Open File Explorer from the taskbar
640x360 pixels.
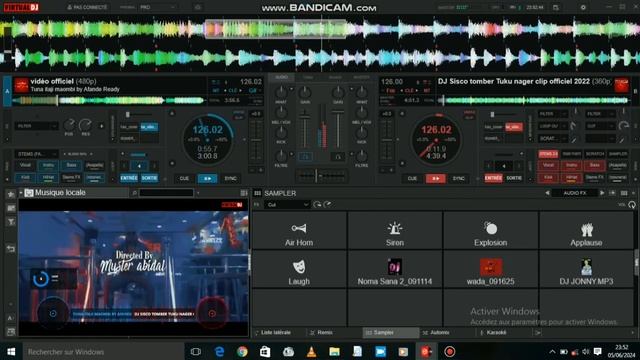[x=334, y=351]
